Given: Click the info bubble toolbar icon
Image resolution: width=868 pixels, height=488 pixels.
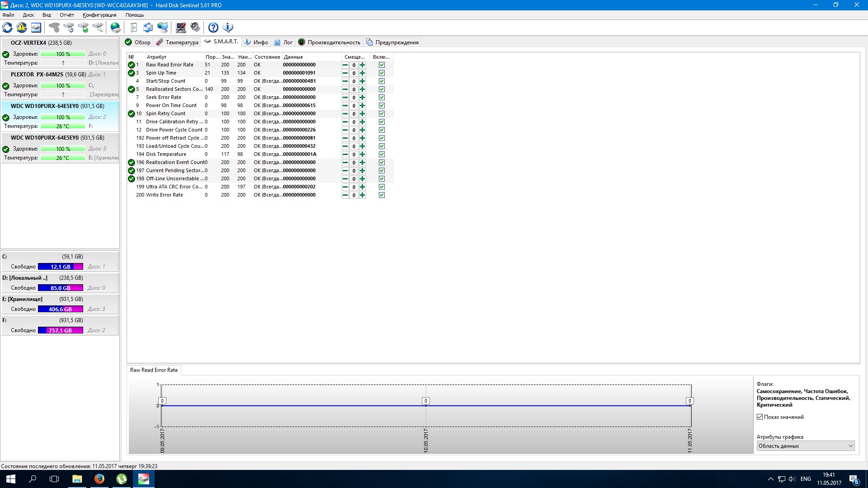Looking at the screenshot, I should (228, 28).
